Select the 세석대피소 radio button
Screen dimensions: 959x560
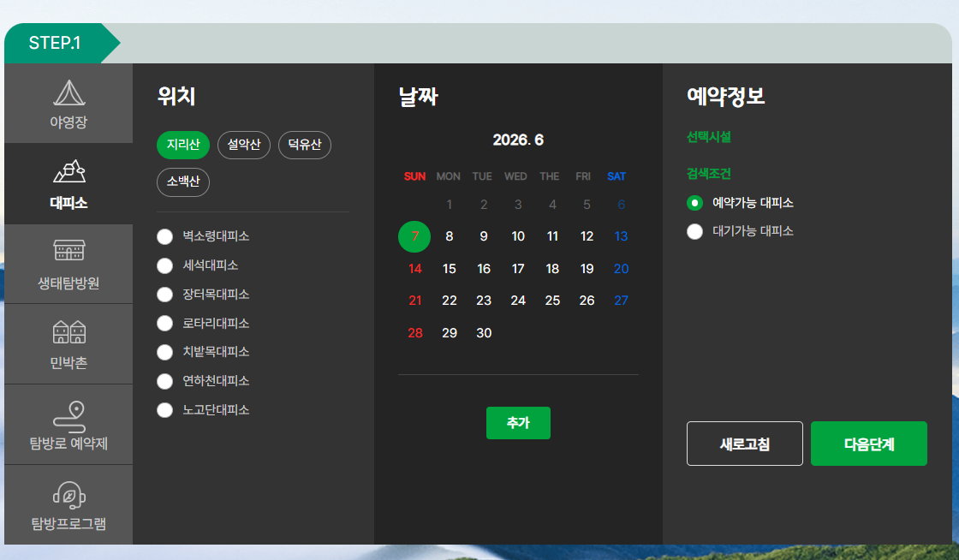point(164,265)
